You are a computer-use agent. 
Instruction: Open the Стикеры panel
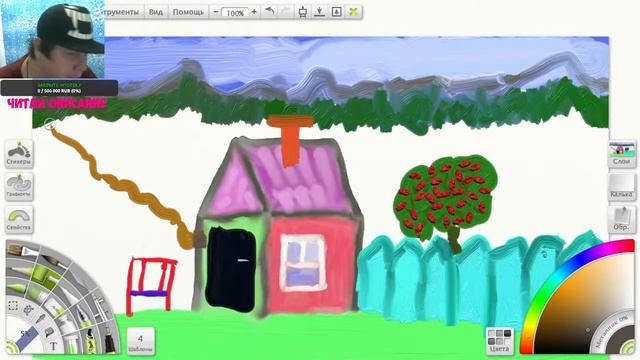pyautogui.click(x=19, y=153)
